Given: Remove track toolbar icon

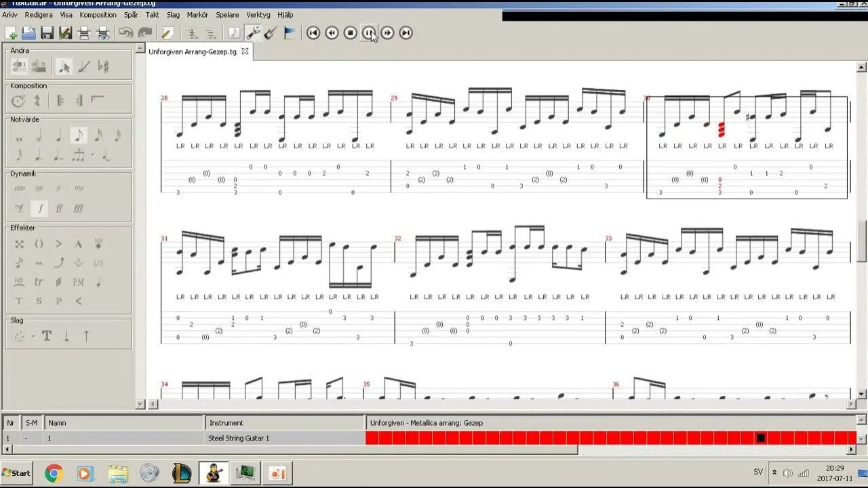Looking at the screenshot, I should (211, 33).
